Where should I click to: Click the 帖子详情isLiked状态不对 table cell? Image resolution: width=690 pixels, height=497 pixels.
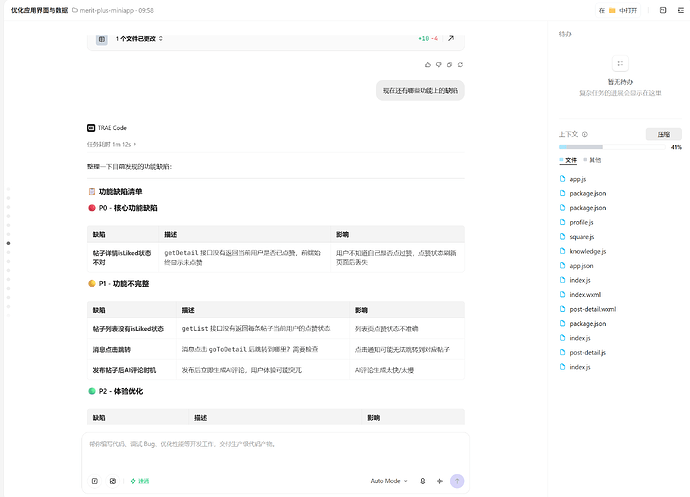coord(123,258)
